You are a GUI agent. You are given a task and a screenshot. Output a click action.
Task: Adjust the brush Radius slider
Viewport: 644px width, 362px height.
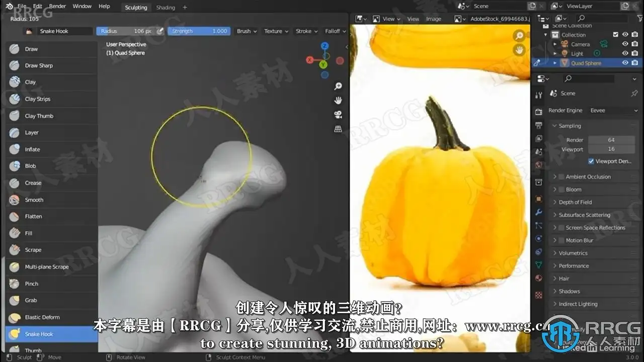click(x=125, y=31)
